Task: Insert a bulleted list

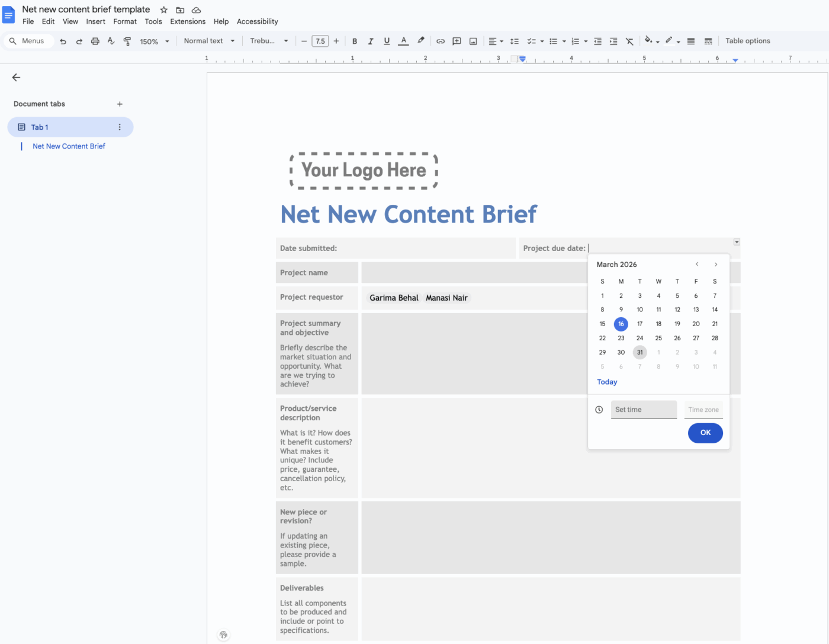Action: pos(553,41)
